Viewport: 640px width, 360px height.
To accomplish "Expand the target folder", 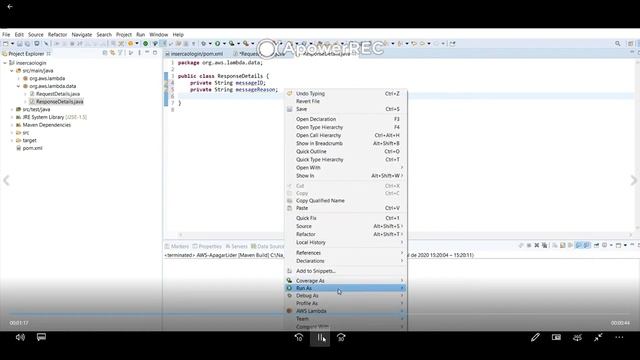I will click(x=12, y=140).
